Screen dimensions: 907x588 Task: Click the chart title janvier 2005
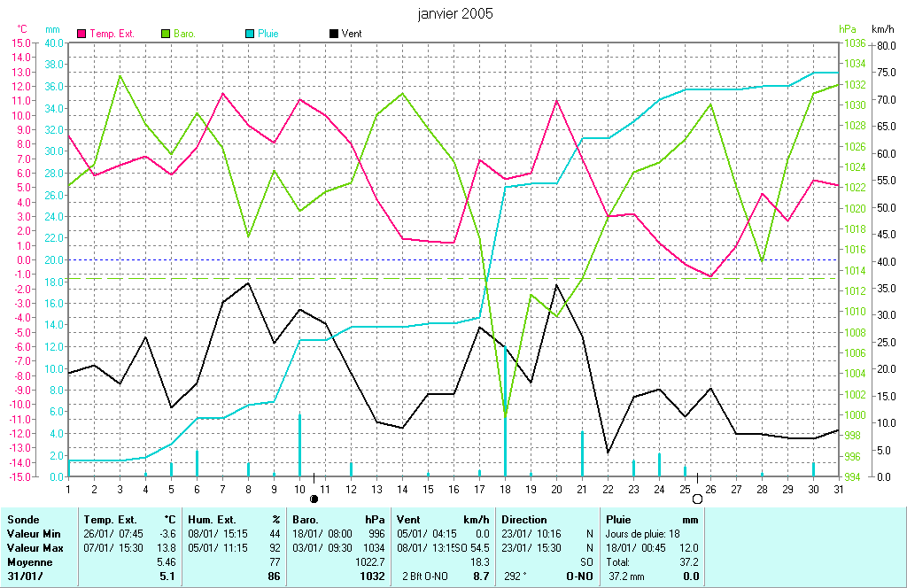[455, 13]
